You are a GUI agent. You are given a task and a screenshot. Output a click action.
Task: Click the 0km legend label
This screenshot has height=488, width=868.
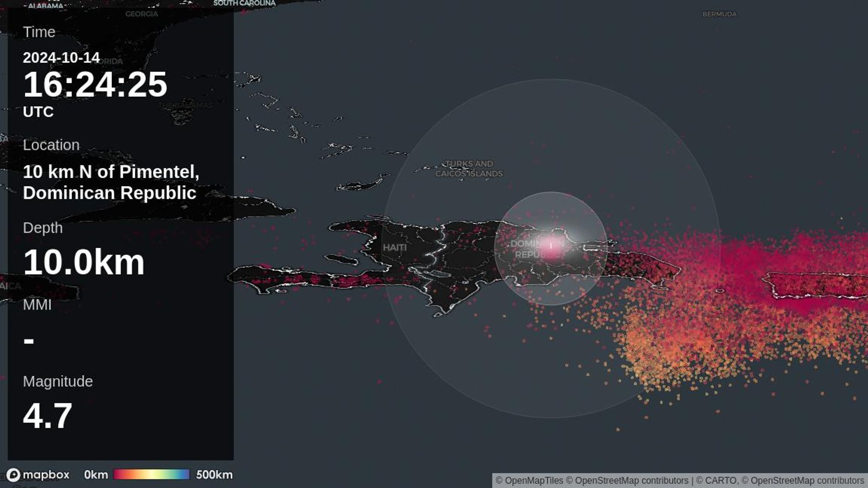96,475
